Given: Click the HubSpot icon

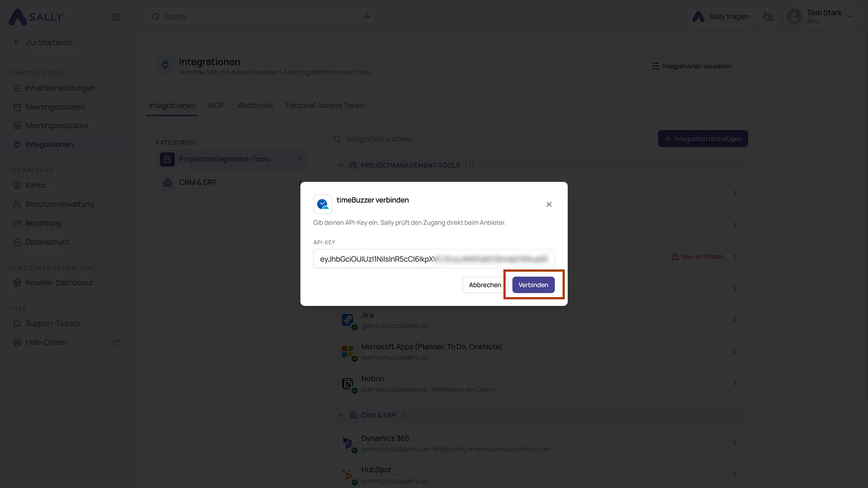Looking at the screenshot, I should (x=347, y=474).
